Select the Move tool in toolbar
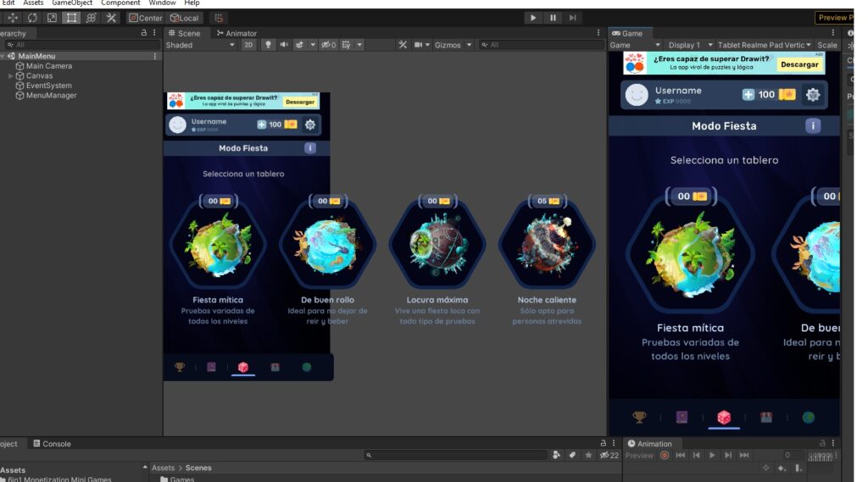This screenshot has width=868, height=482. (13, 18)
